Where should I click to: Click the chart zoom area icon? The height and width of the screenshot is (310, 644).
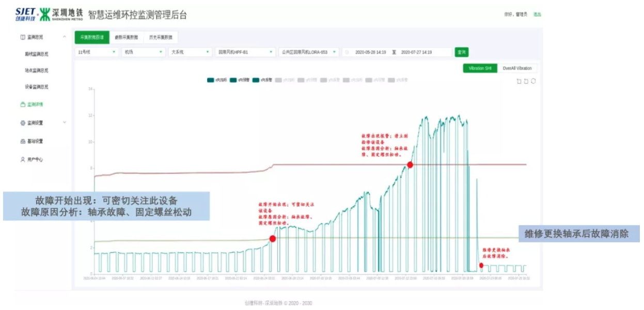[519, 81]
